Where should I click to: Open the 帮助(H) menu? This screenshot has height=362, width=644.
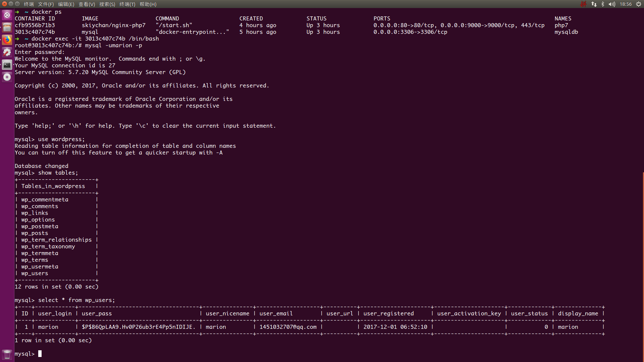click(x=148, y=4)
